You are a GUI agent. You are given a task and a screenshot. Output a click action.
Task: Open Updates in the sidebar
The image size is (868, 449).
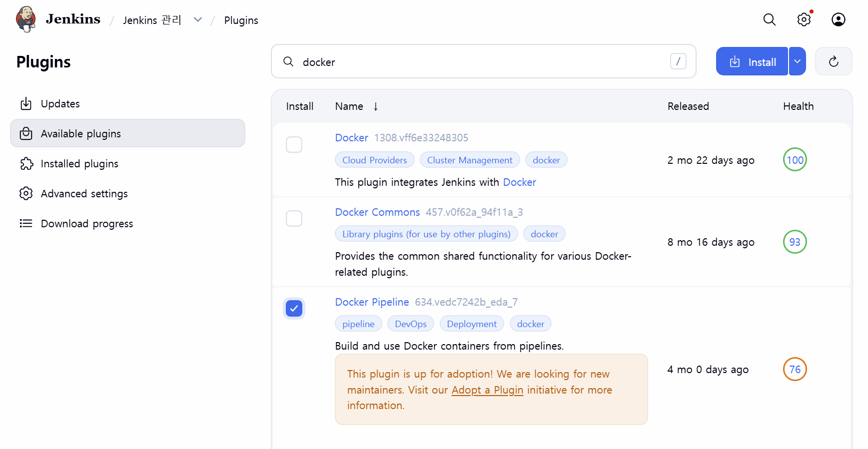(x=127, y=103)
